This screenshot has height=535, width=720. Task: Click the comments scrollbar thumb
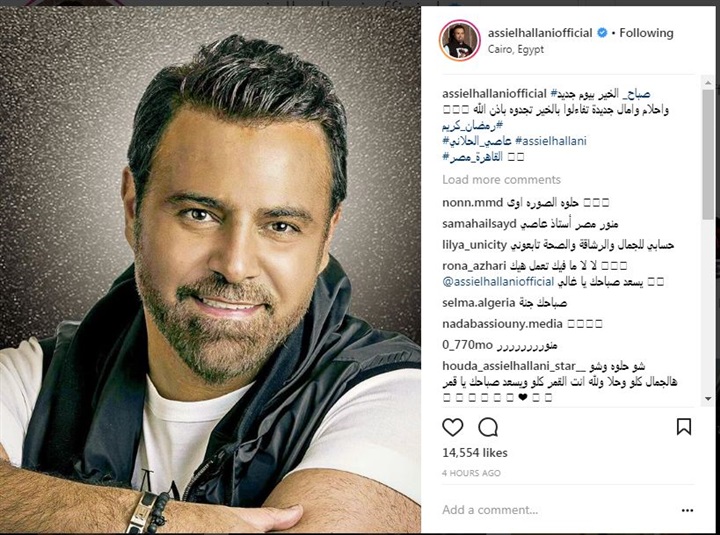[x=708, y=154]
